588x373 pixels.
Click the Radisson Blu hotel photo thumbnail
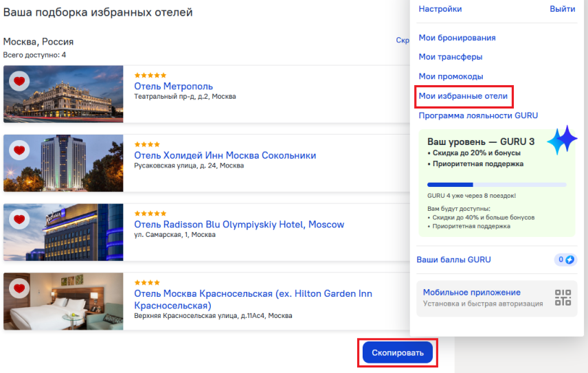pos(63,232)
